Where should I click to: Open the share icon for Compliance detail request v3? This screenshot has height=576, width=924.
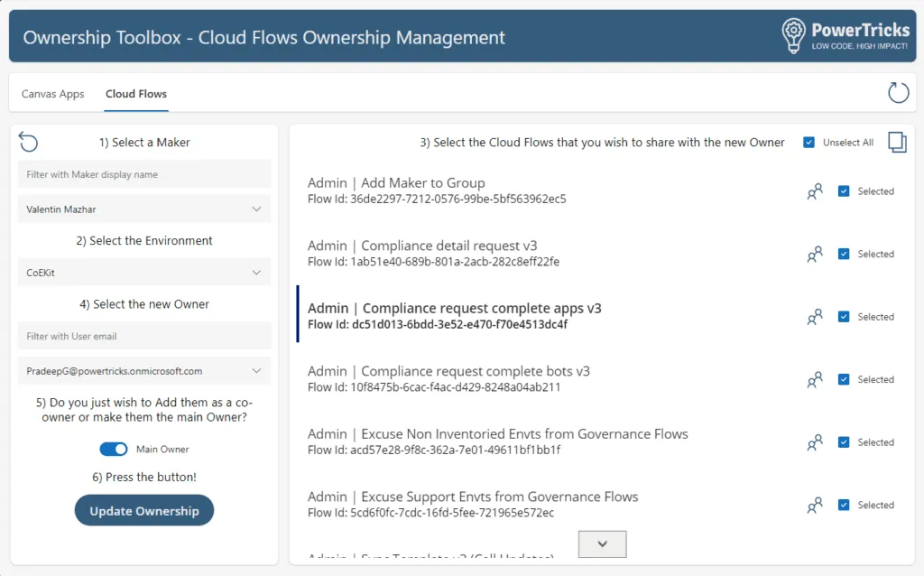[x=815, y=254]
